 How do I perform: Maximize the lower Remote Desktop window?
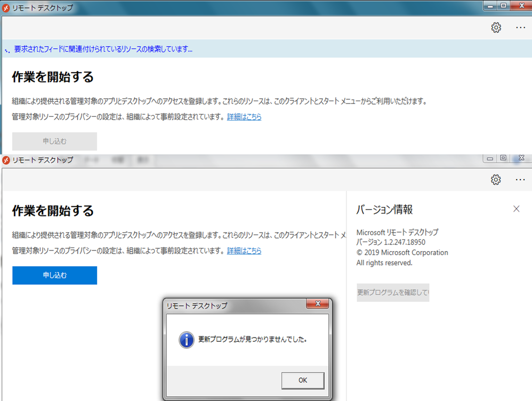[x=503, y=158]
